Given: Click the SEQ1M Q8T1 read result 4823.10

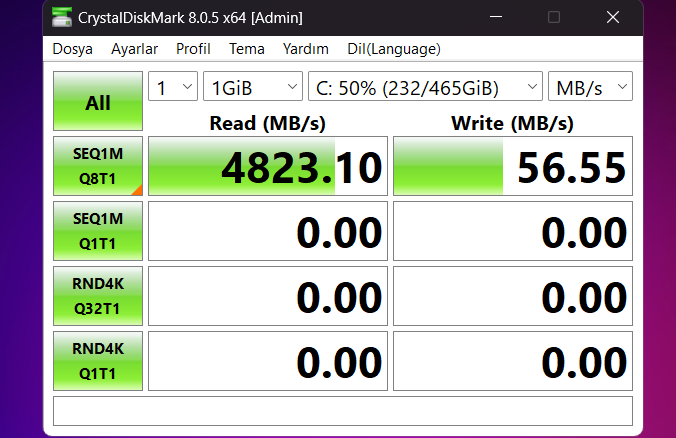Looking at the screenshot, I should (268, 166).
